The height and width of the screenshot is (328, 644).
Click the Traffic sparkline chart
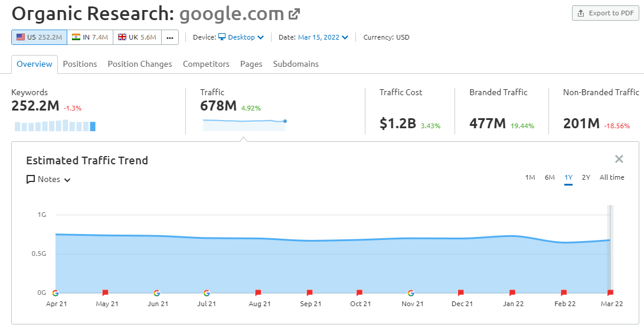click(244, 125)
